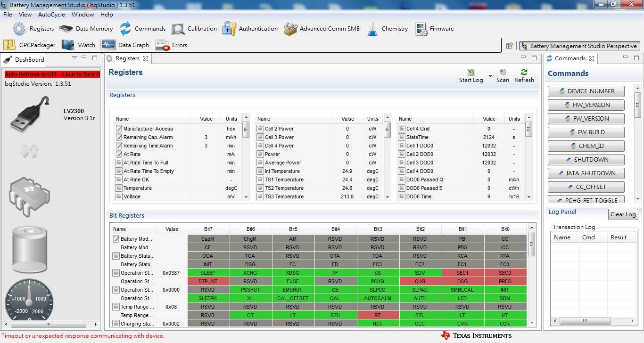Toggle the SLEEP bit cell
The height and width of the screenshot is (343, 644).
click(x=208, y=273)
